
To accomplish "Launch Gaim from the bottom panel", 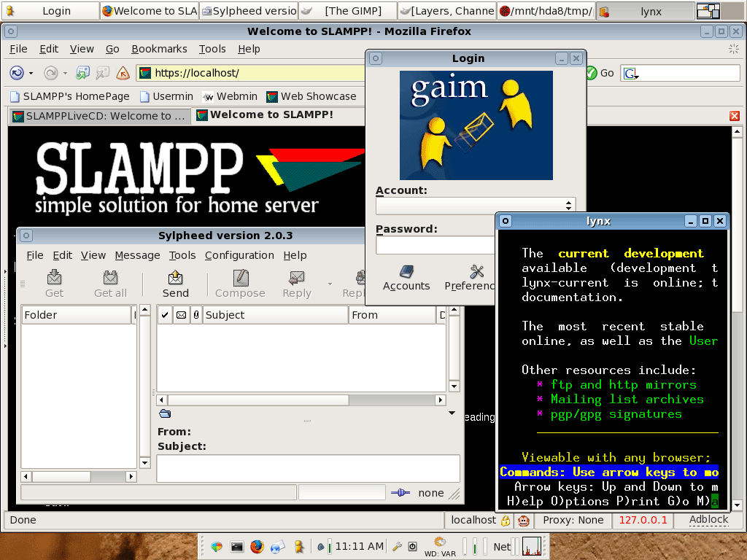I will [x=299, y=546].
